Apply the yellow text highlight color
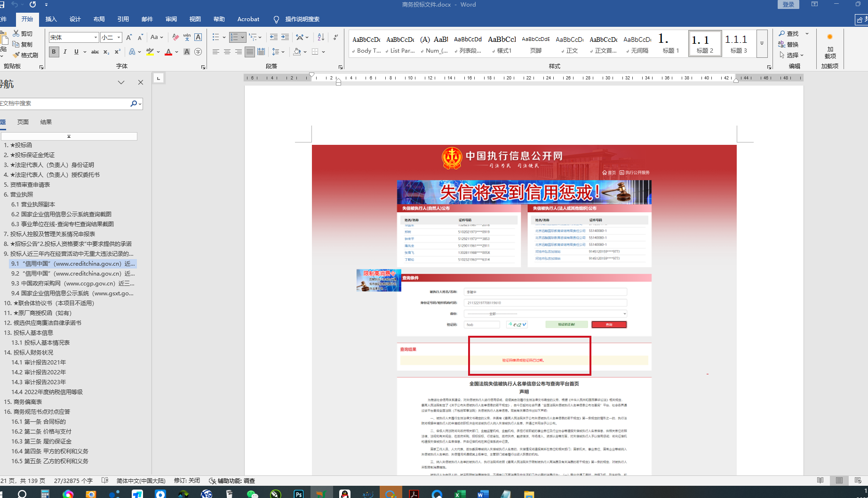 pyautogui.click(x=150, y=52)
